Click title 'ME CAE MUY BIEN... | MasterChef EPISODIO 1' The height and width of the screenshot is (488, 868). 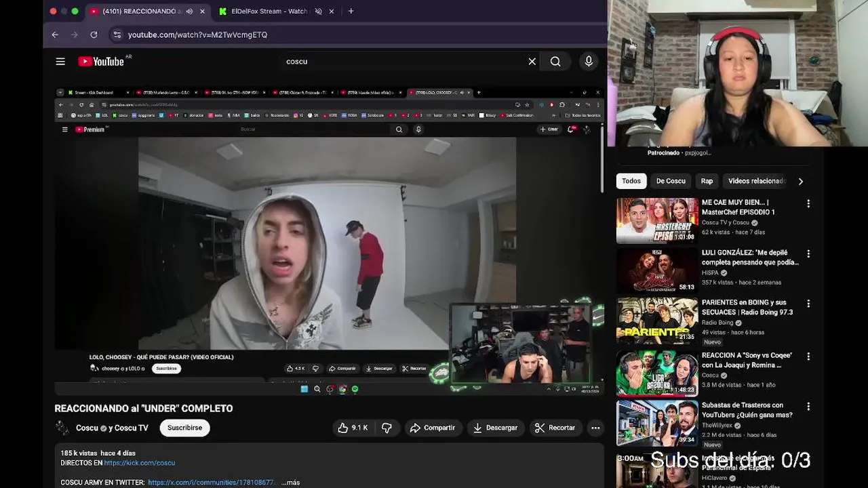point(738,207)
